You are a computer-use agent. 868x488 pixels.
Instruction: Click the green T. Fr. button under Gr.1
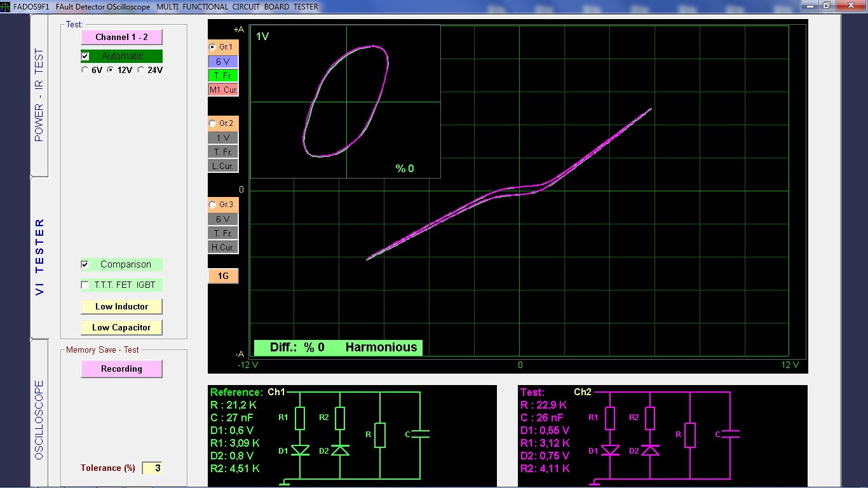point(223,76)
